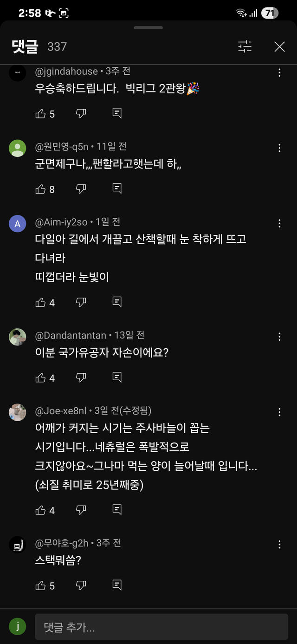297x644 pixels.
Task: Like @Dandantantan's comment about 국가유공자
Action: tap(41, 377)
